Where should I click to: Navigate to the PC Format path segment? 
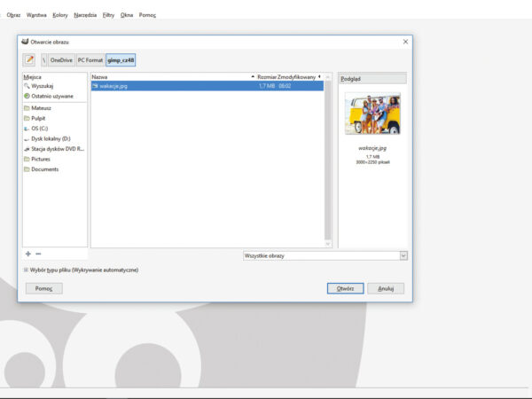[x=90, y=59]
